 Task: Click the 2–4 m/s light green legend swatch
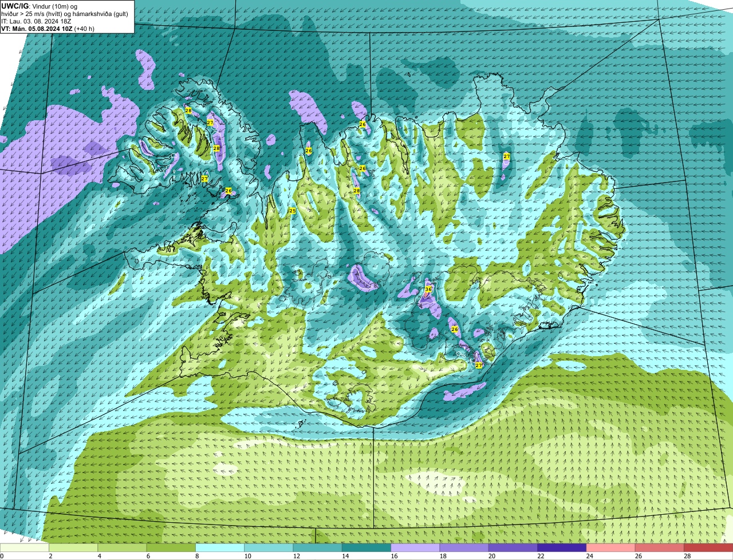click(73, 548)
